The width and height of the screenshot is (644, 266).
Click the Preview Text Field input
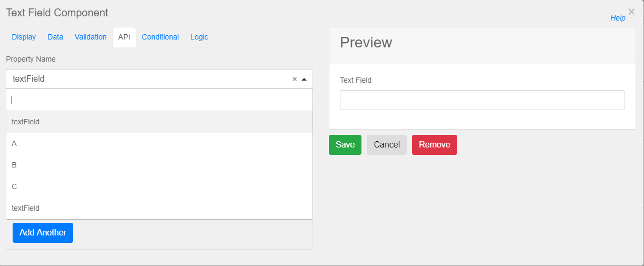(x=482, y=100)
